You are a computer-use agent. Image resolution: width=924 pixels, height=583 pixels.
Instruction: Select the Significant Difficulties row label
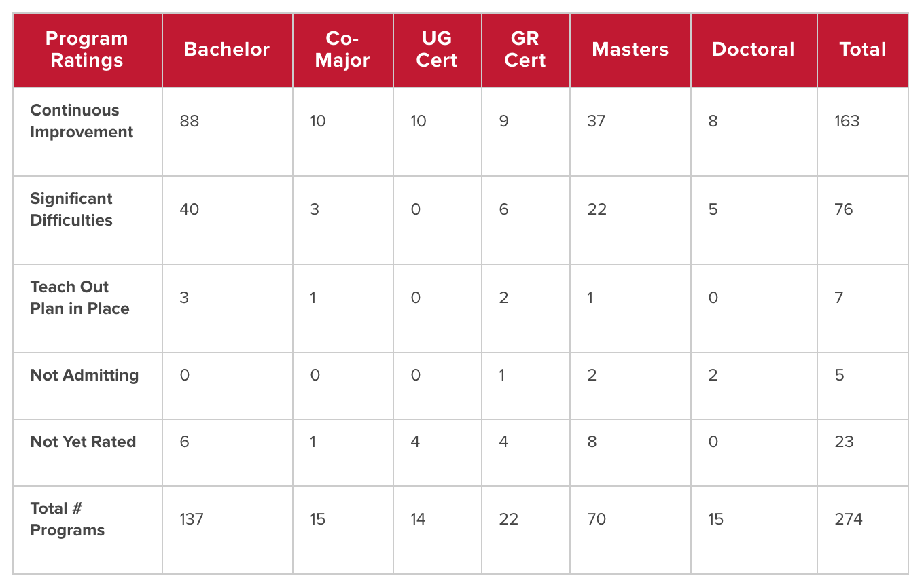71,209
